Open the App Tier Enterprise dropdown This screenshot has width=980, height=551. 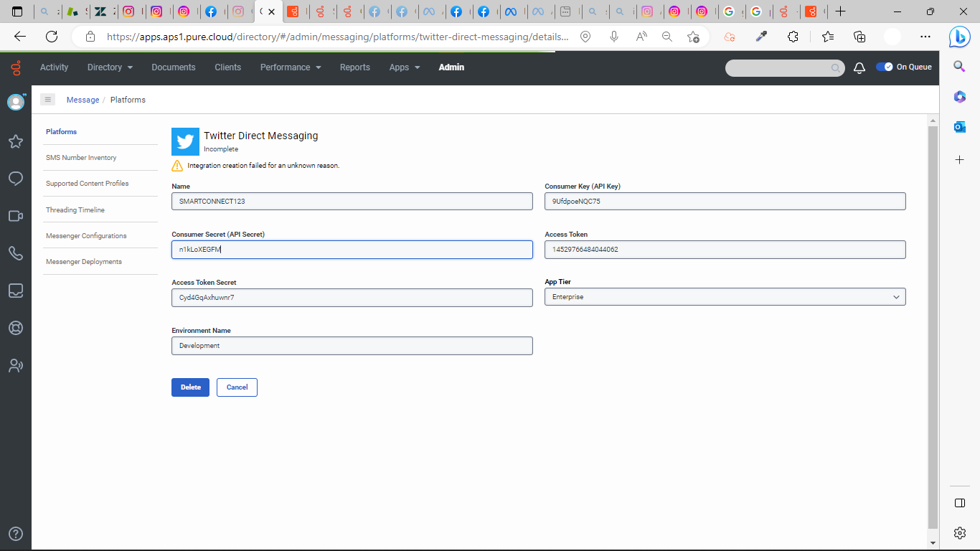coord(725,297)
